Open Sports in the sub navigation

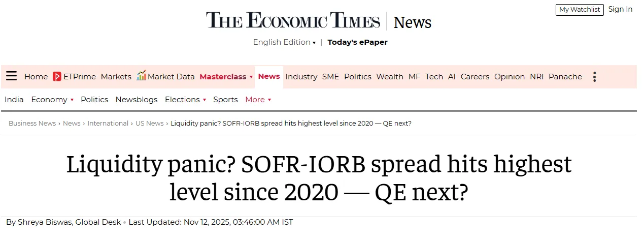[225, 100]
